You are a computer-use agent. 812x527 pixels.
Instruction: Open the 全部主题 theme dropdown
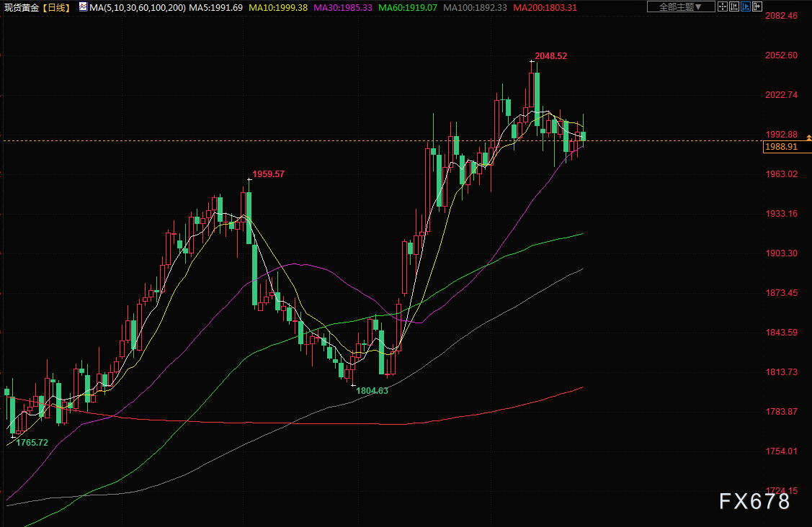coord(680,6)
